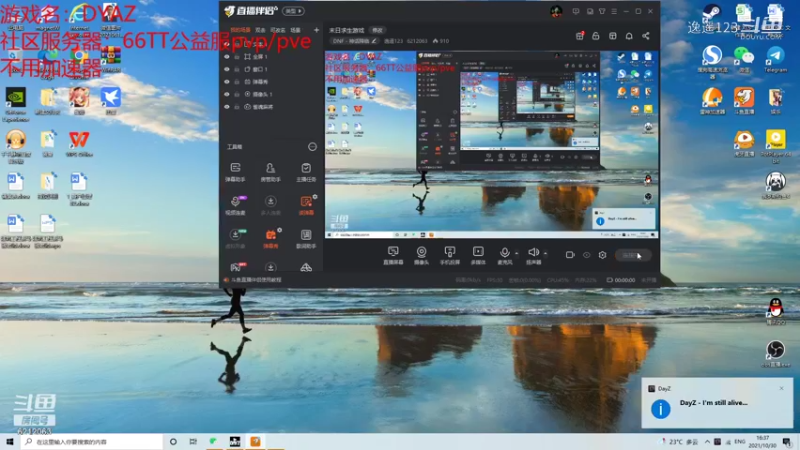
Task: Hide the 全屏 1 source layer
Action: tap(227, 57)
